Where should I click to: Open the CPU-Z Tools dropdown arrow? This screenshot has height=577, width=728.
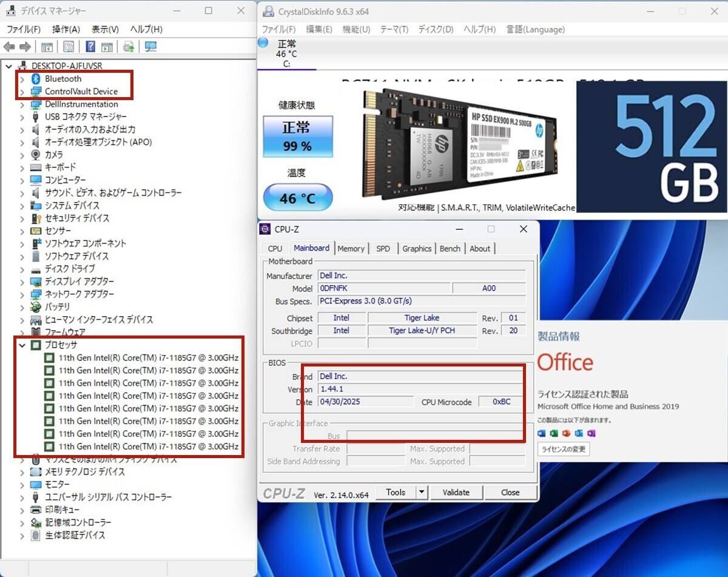(422, 492)
